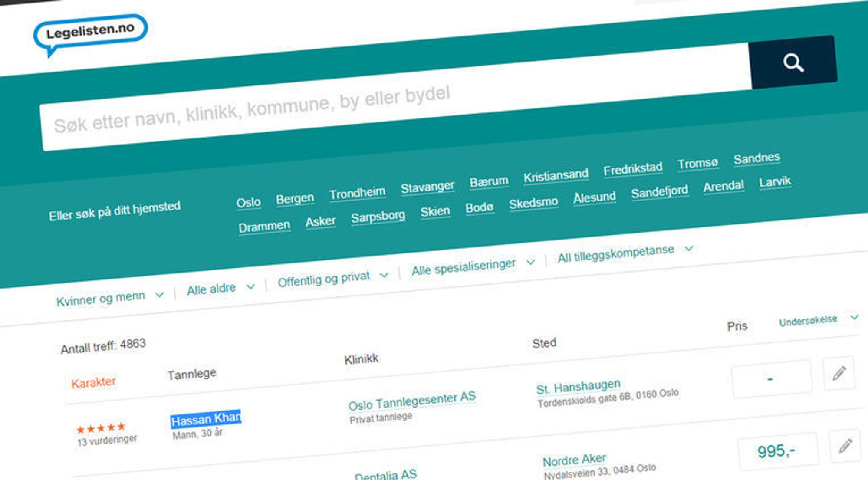Expand the Offentlig og privat filter
Image resolution: width=868 pixels, height=480 pixels.
click(x=333, y=278)
